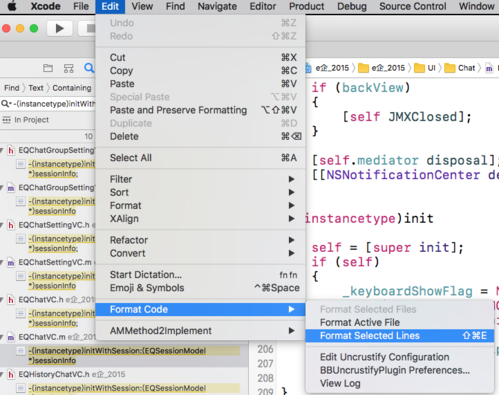Image resolution: width=499 pixels, height=395 pixels.
Task: Select EQChatVC.m initWithSession search result
Action: [124, 356]
